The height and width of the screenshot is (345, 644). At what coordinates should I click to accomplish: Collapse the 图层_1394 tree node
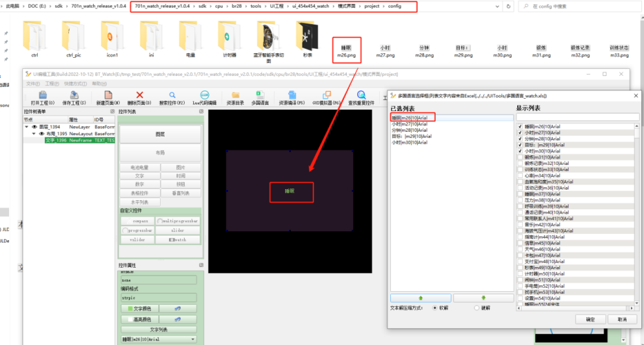27,127
